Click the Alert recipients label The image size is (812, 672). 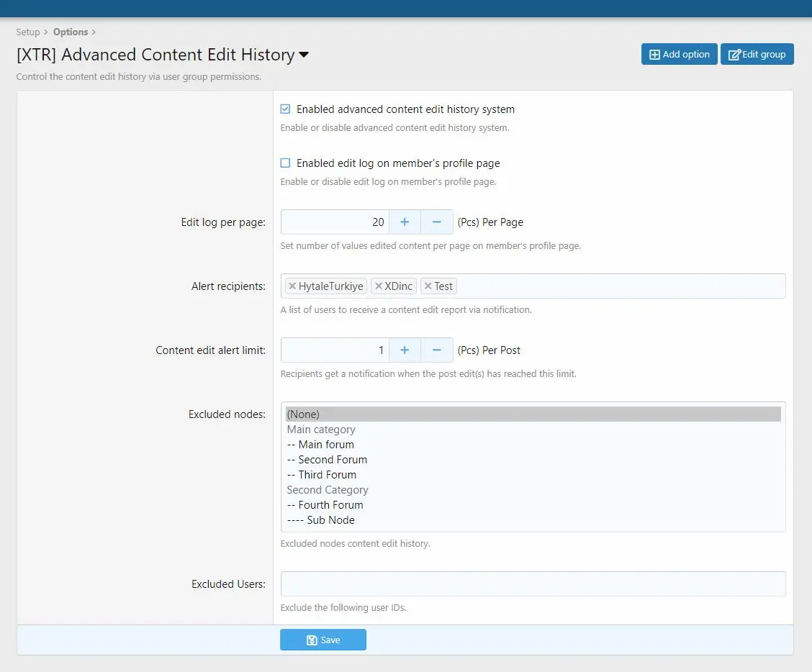[x=228, y=286]
